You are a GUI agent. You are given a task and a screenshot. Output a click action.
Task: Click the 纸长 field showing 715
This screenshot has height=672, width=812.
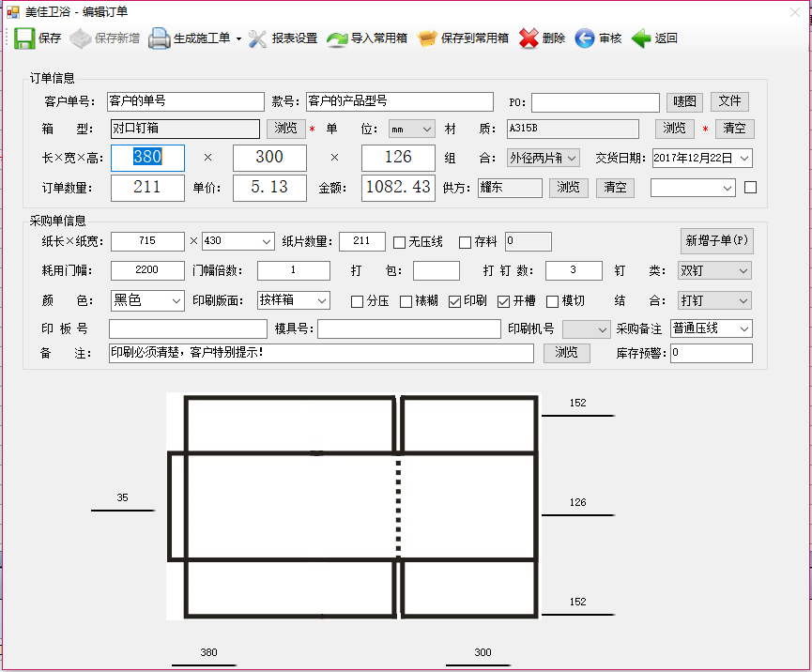tap(147, 241)
